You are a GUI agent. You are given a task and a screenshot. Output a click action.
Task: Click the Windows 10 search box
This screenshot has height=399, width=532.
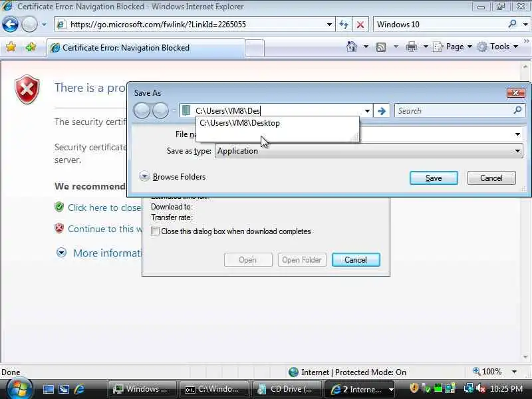point(440,25)
